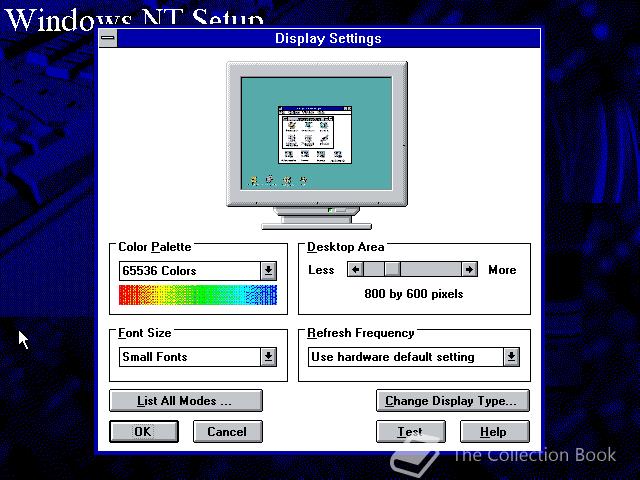The image size is (640, 480).
Task: Expand the Refresh Frequency dropdown arrow
Action: pyautogui.click(x=511, y=357)
